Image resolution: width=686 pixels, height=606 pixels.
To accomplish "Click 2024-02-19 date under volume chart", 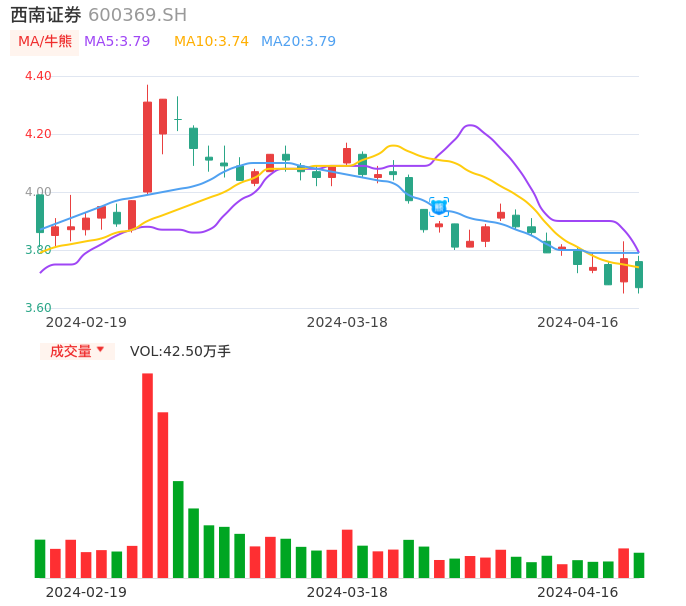I will coord(86,592).
